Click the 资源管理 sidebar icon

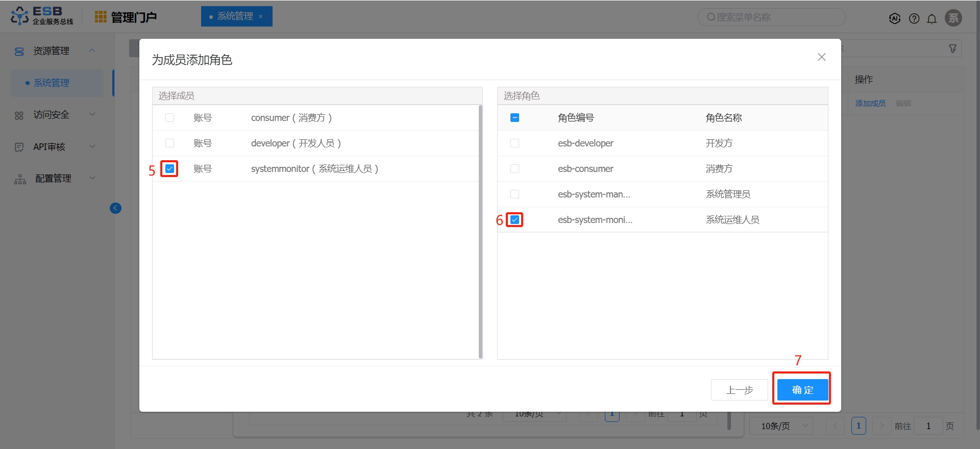coord(19,52)
